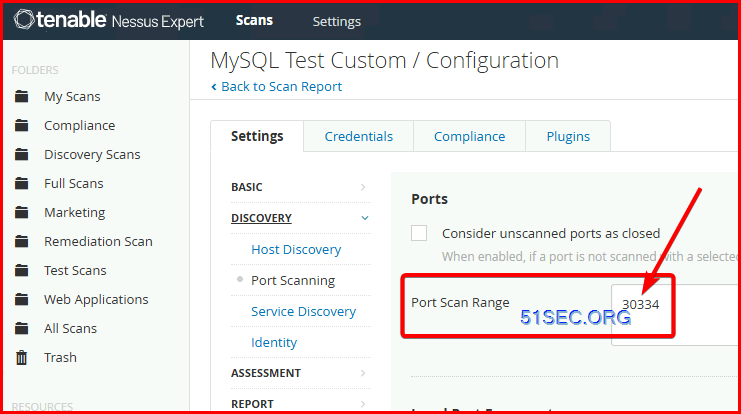Switch to the Compliance tab
The height and width of the screenshot is (414, 741).
(x=469, y=137)
